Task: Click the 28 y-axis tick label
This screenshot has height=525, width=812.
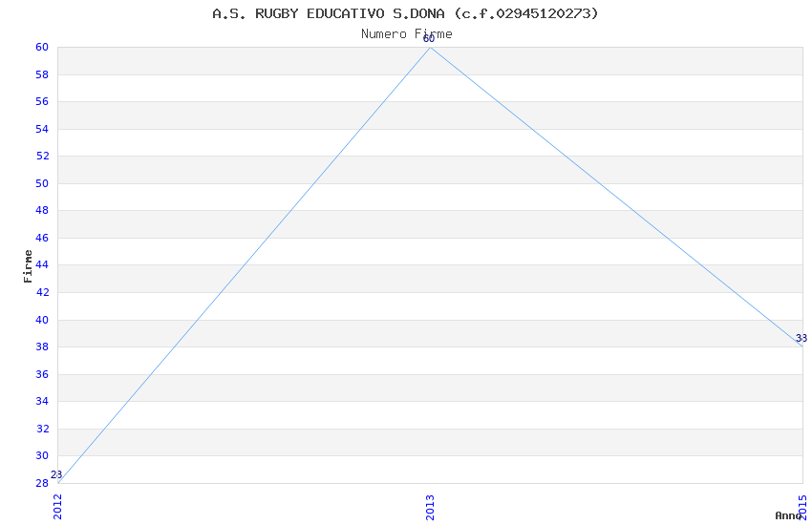Action: coord(42,483)
